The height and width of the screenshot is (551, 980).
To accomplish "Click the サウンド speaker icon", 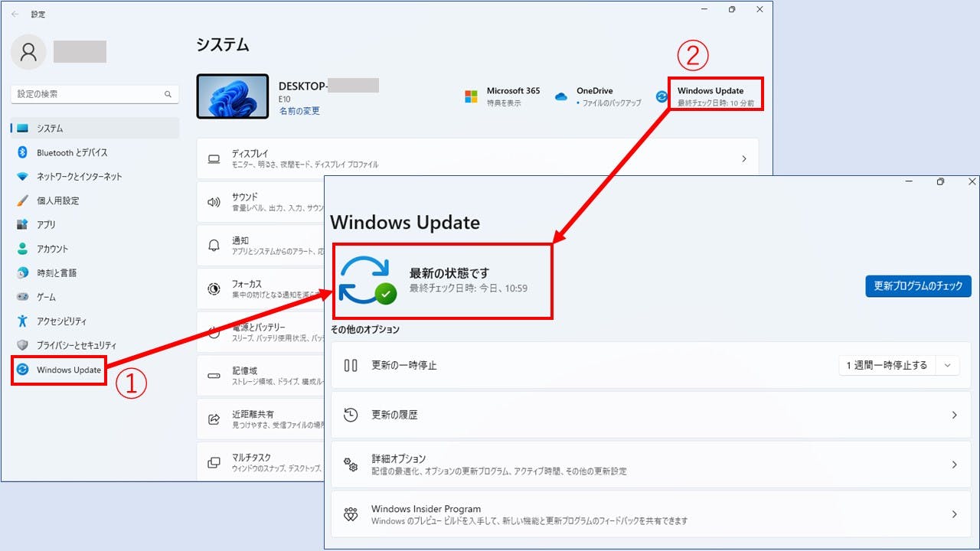I will tap(214, 203).
